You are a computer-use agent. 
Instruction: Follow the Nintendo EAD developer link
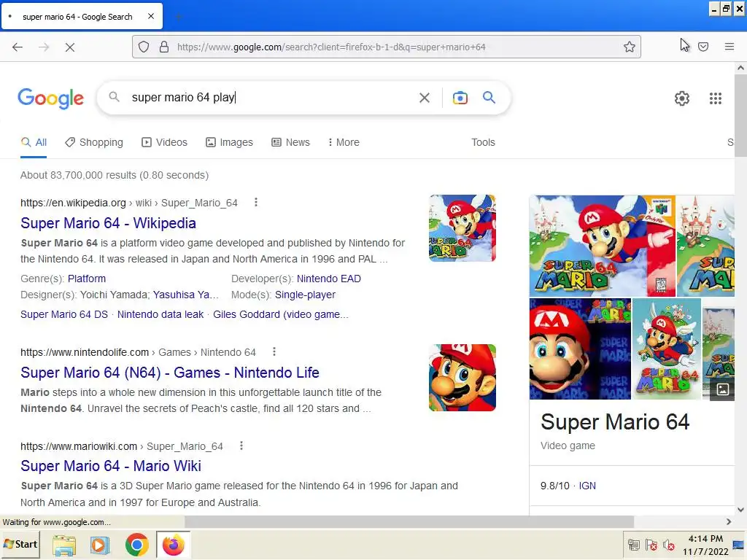329,279
